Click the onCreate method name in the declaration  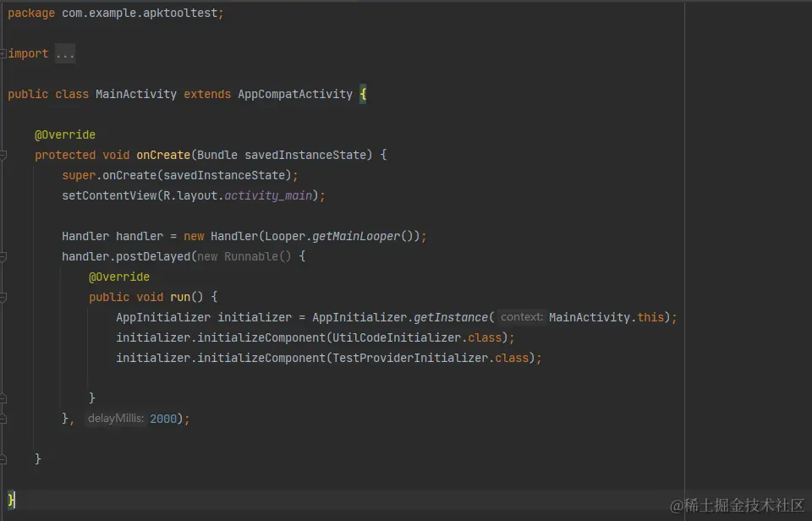[x=163, y=155]
